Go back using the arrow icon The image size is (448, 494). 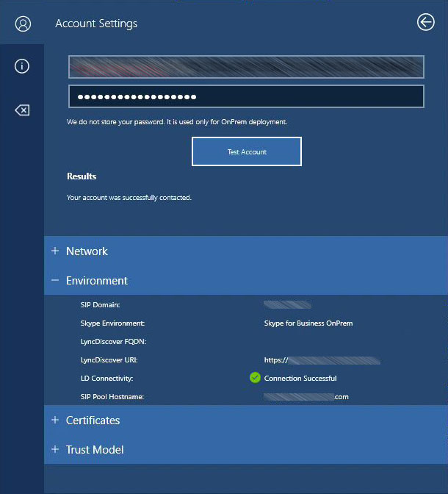[x=425, y=23]
